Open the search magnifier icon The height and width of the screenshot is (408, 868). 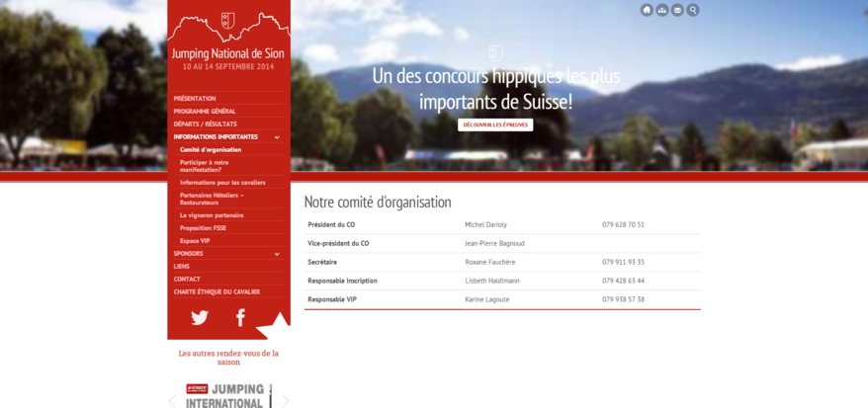point(693,10)
